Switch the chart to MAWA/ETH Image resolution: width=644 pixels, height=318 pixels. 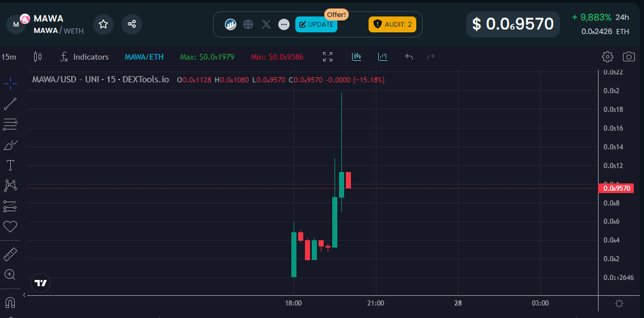coord(144,57)
